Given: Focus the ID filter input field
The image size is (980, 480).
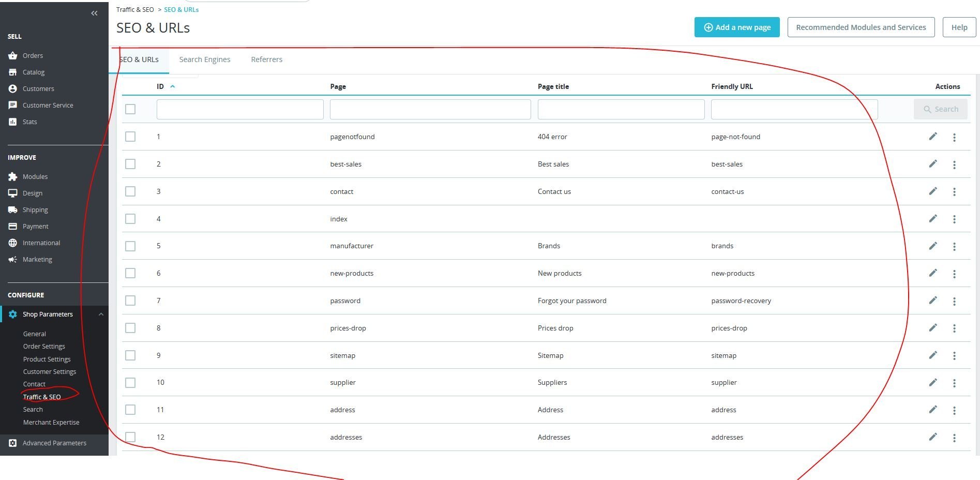Looking at the screenshot, I should coord(240,110).
